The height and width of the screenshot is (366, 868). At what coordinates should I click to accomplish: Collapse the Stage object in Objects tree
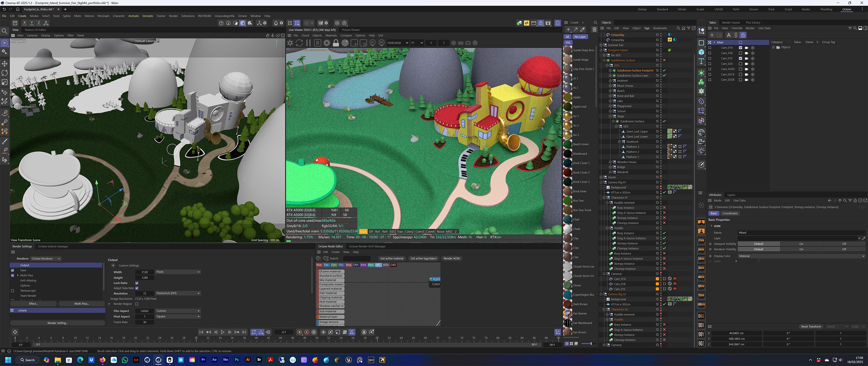(610, 116)
